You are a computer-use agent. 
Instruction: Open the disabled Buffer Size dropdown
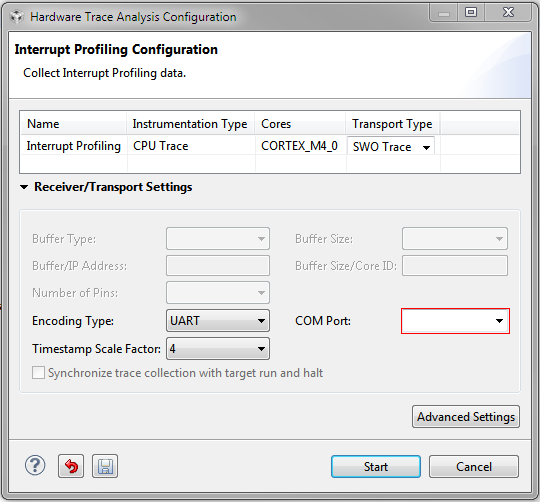click(x=455, y=239)
